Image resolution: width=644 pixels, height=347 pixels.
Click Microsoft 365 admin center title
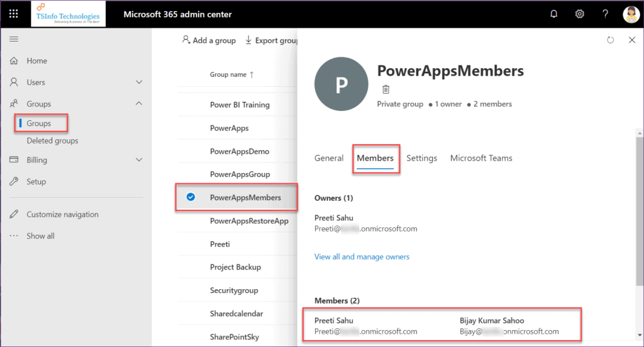click(x=177, y=14)
